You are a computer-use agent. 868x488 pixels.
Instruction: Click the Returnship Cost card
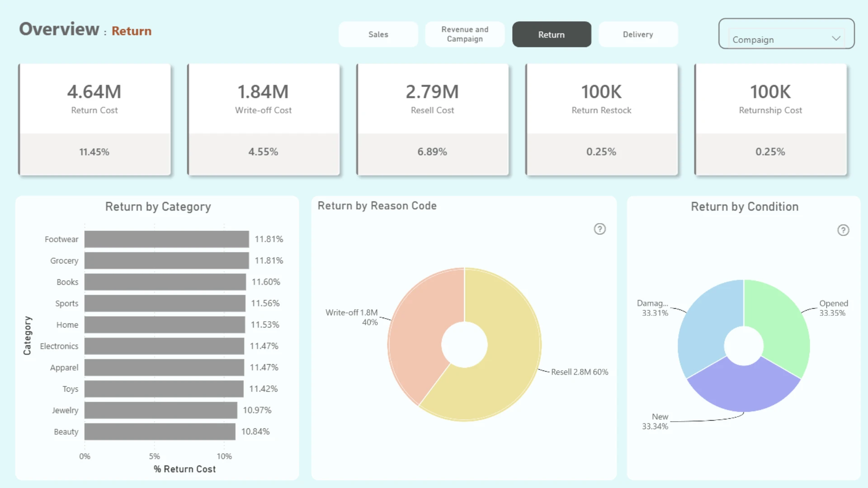771,119
